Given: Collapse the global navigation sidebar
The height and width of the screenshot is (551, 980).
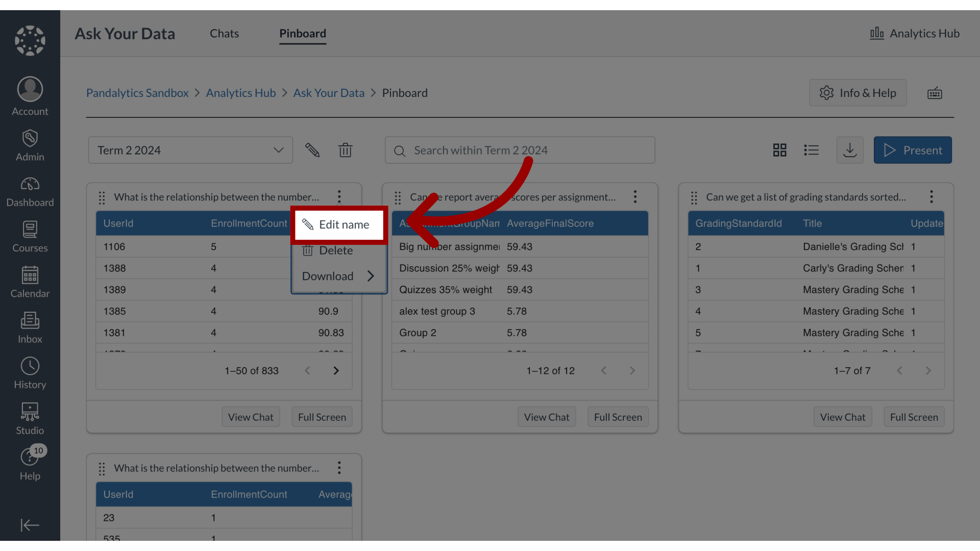Looking at the screenshot, I should (30, 525).
